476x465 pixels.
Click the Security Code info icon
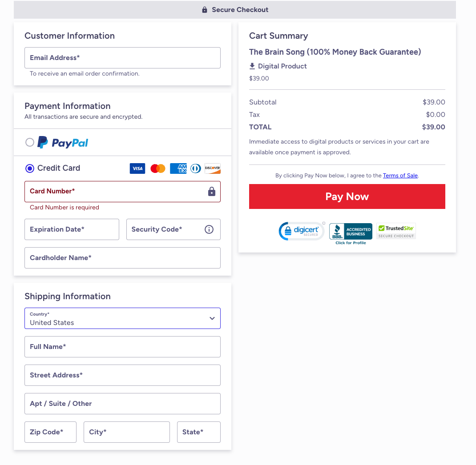click(209, 229)
